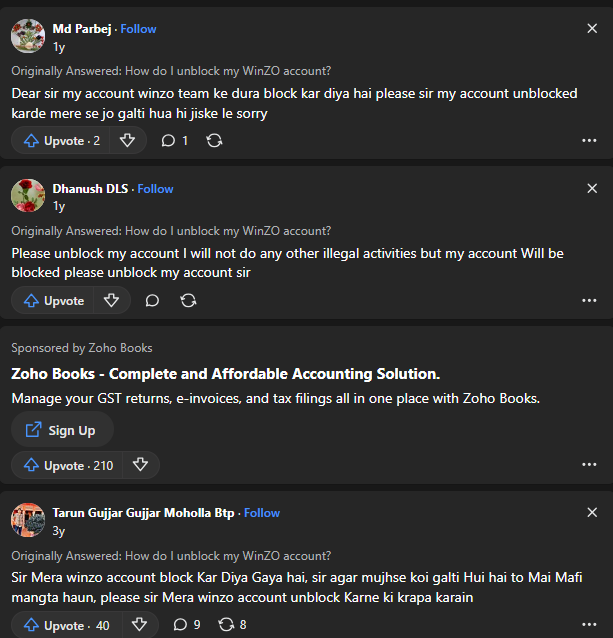This screenshot has height=638, width=613.
Task: Open Tarun Gujjar Gujjar Moholla Btp profile name
Action: pyautogui.click(x=143, y=513)
